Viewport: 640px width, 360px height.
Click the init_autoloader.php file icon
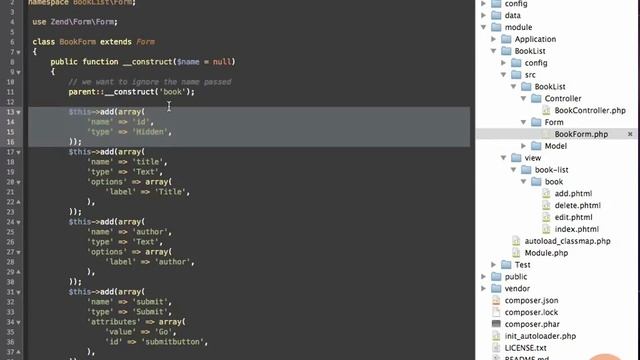[x=496, y=336]
